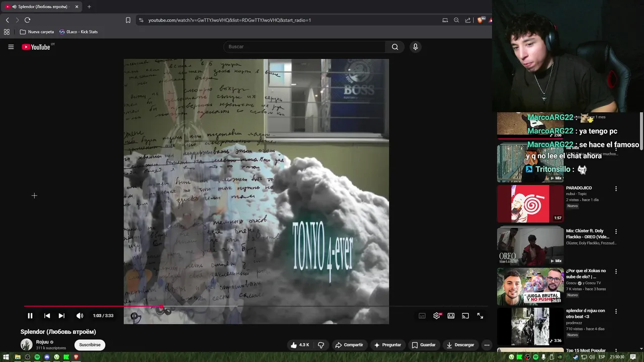
Task: Cast video to a TV
Action: click(x=465, y=316)
